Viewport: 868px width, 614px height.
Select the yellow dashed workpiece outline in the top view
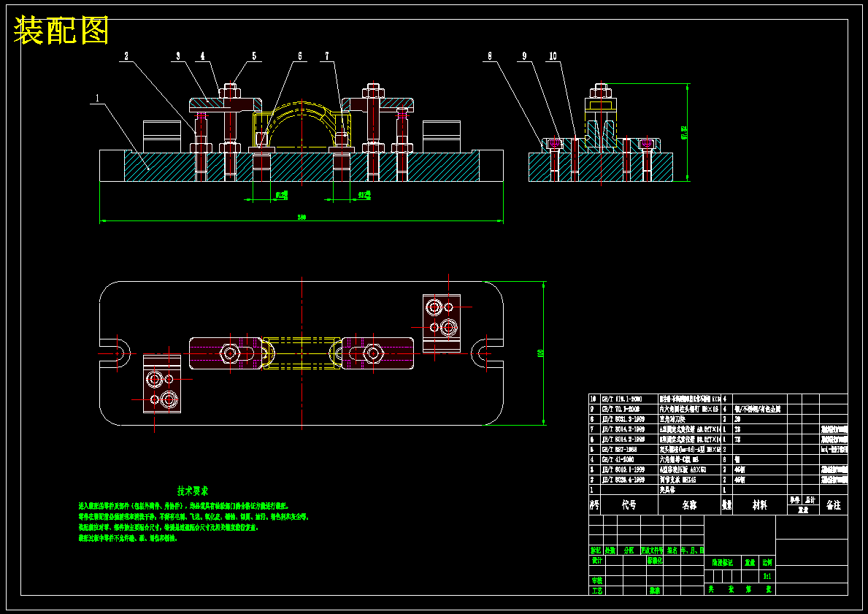pyautogui.click(x=302, y=353)
